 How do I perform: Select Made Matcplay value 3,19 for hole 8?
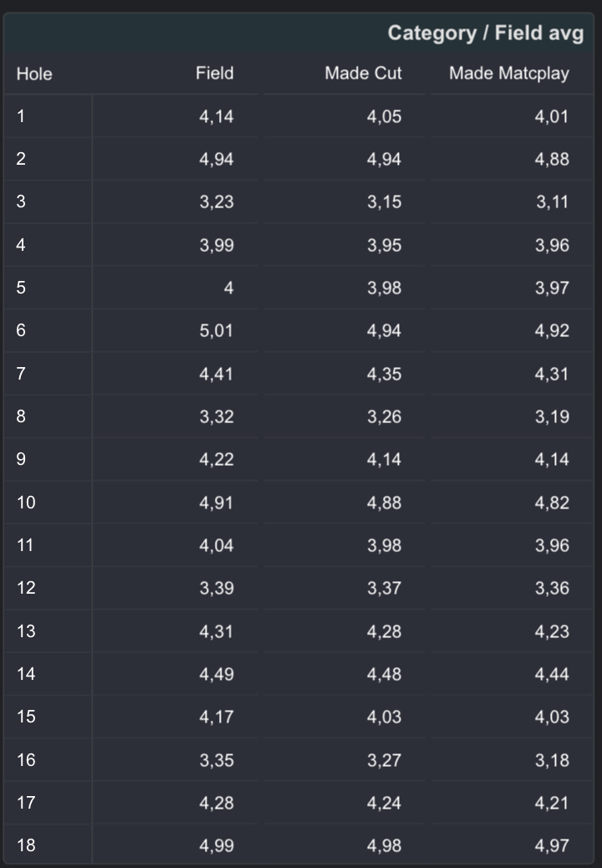click(x=552, y=416)
